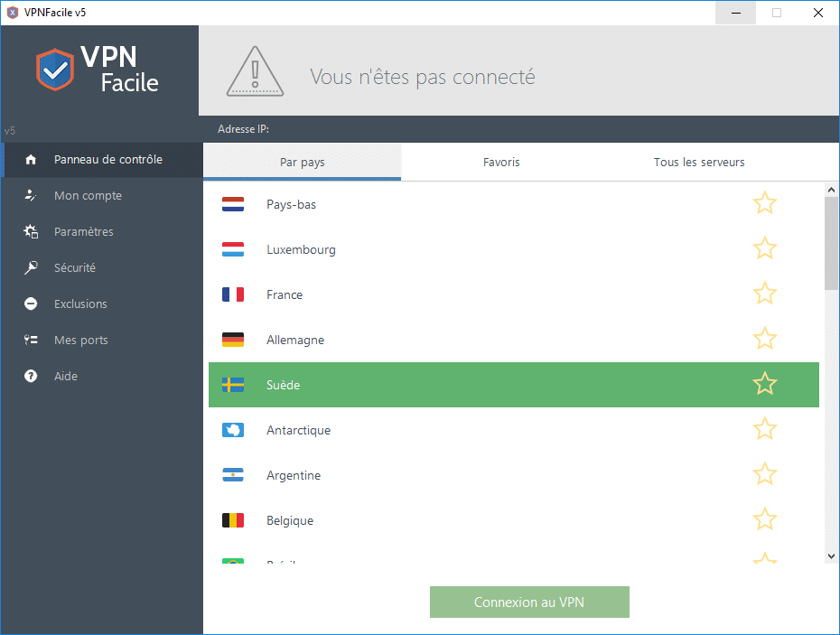Mark Pays-bas as favorite
Image resolution: width=840 pixels, height=635 pixels.
tap(764, 203)
